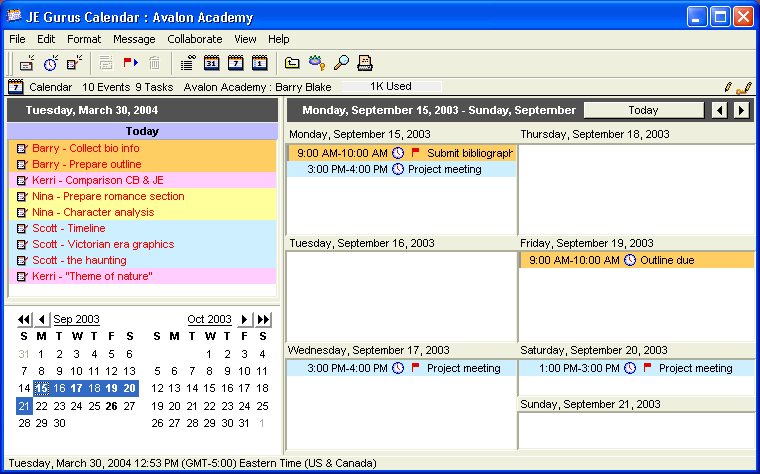
Task: Switch to day view icon showing 1
Action: coord(259,63)
